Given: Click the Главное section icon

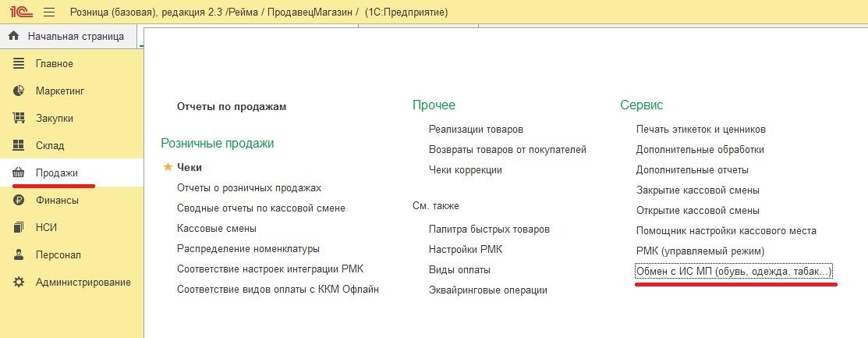Looking at the screenshot, I should (19, 63).
